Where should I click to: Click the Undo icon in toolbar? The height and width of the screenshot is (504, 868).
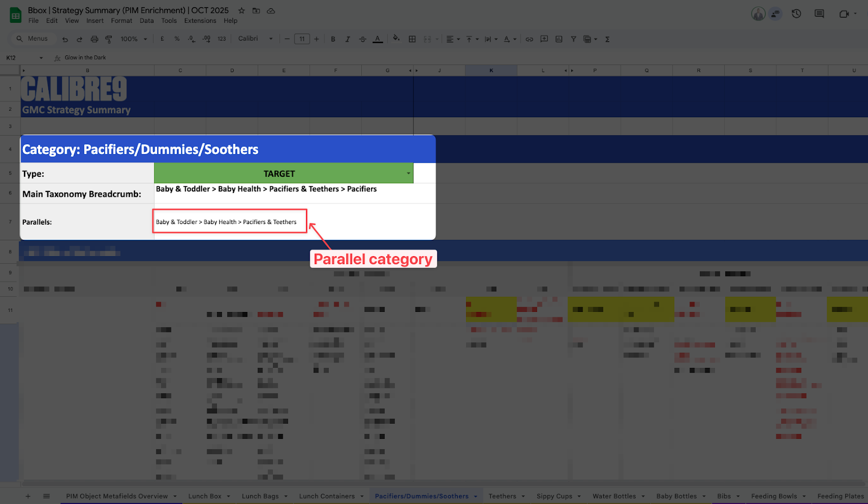pyautogui.click(x=65, y=39)
